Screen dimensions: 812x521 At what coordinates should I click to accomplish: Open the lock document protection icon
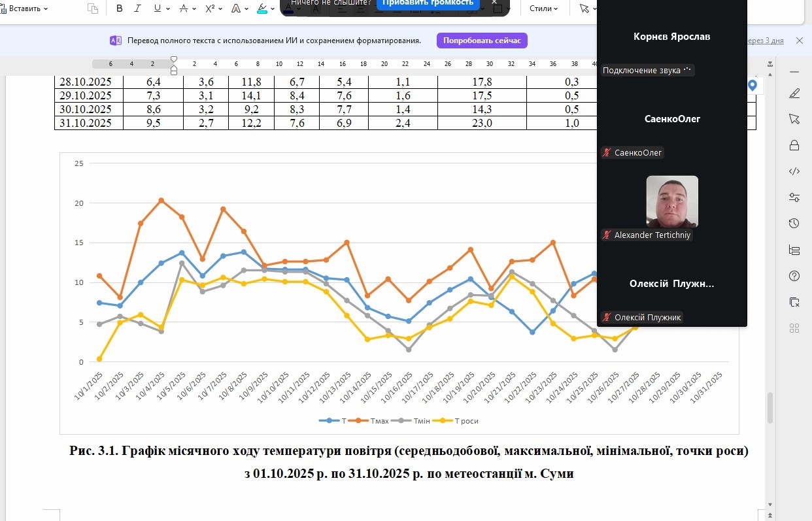[x=794, y=145]
